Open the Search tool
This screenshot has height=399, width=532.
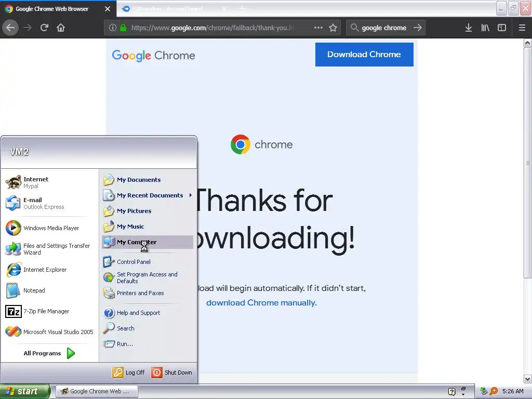148,328
